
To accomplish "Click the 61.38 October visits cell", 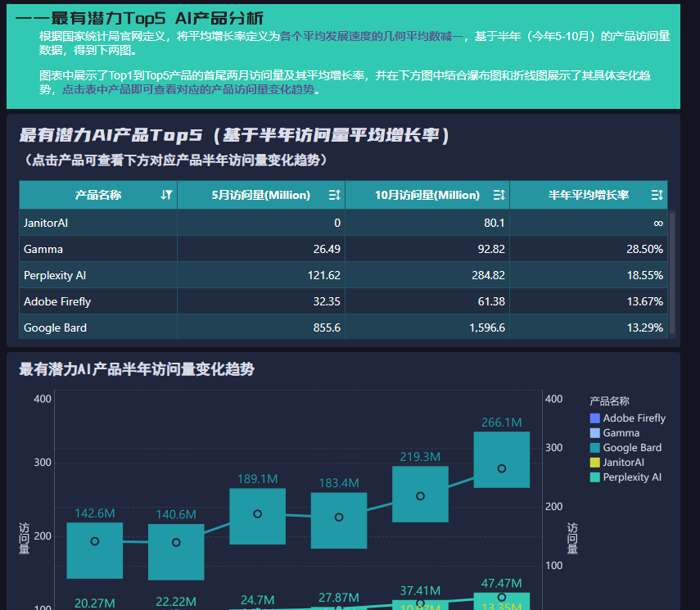I will coord(427,301).
